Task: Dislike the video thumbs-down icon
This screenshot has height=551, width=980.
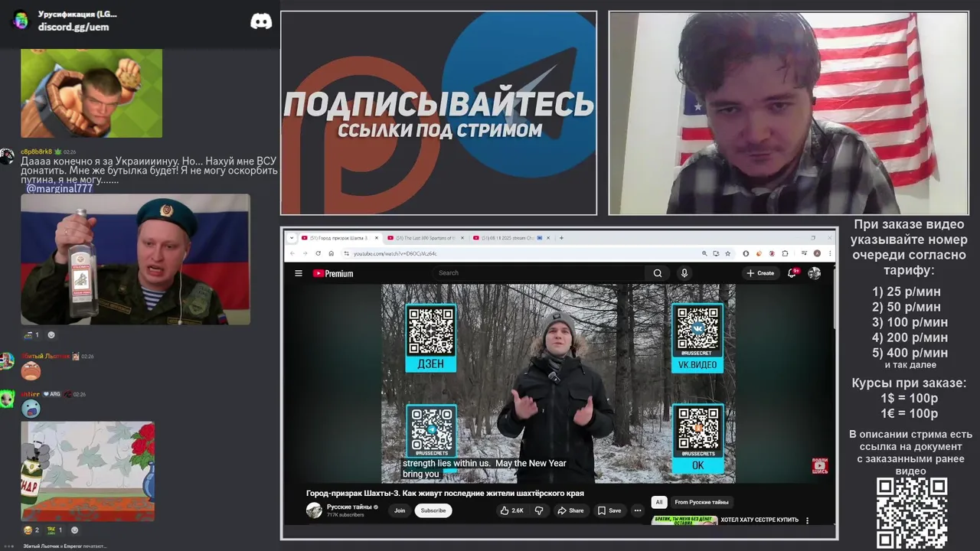Action: tap(539, 510)
